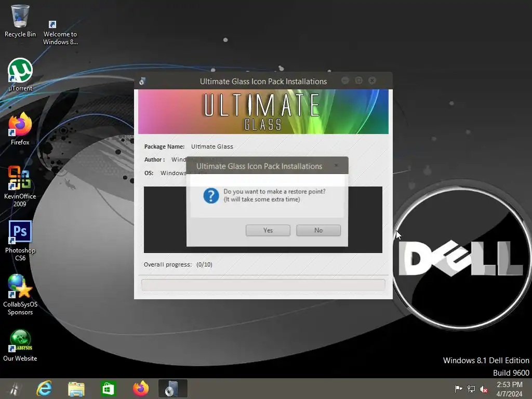This screenshot has height=399, width=532.
Task: Select the Firefox desktop shortcut
Action: (20, 129)
